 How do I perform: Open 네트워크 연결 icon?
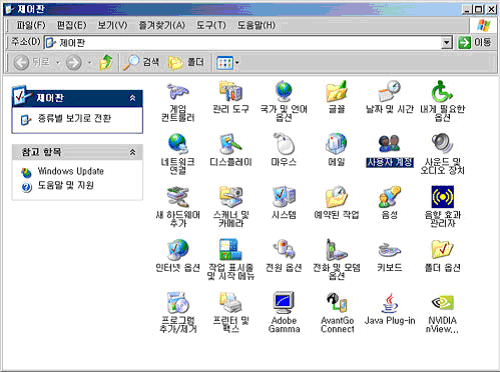pyautogui.click(x=178, y=144)
